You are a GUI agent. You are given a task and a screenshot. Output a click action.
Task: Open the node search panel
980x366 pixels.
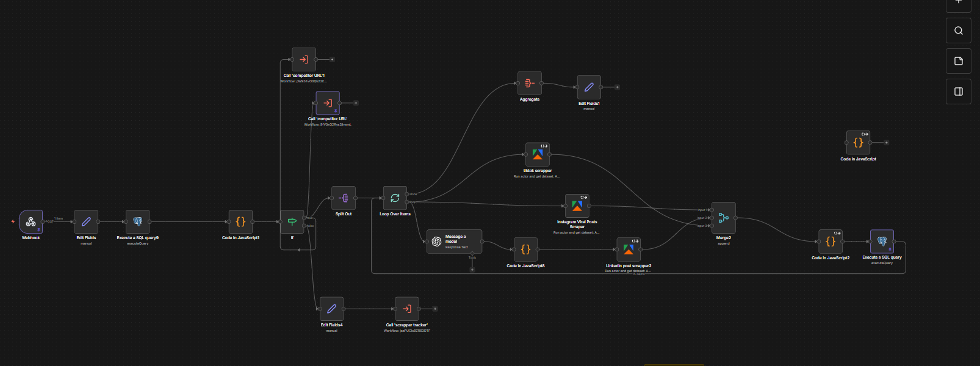pyautogui.click(x=959, y=30)
